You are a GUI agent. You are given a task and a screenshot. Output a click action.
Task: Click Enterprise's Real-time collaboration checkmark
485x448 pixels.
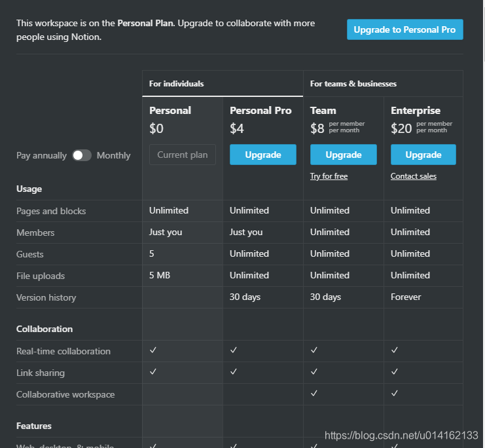[395, 350]
